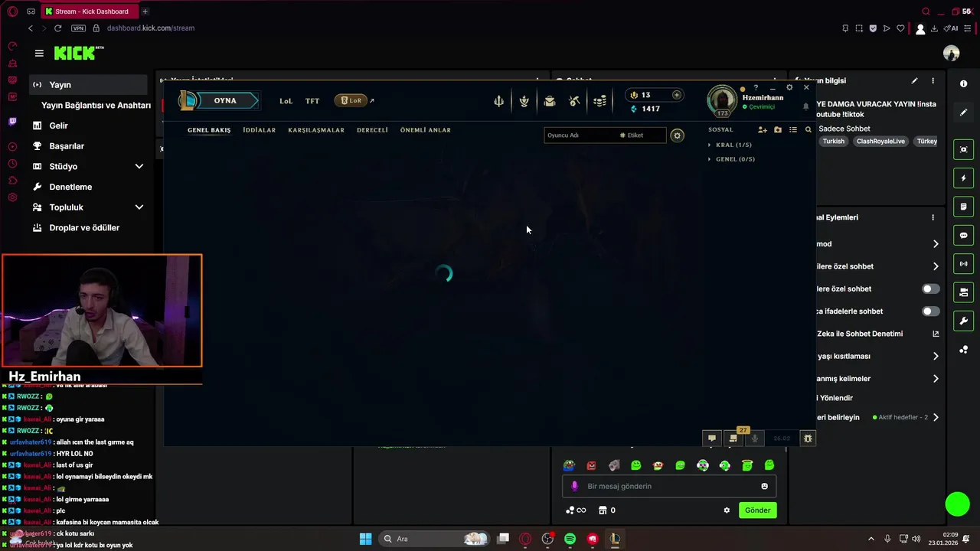The height and width of the screenshot is (551, 980).
Task: Select the İDDİALAR tab
Action: (260, 130)
